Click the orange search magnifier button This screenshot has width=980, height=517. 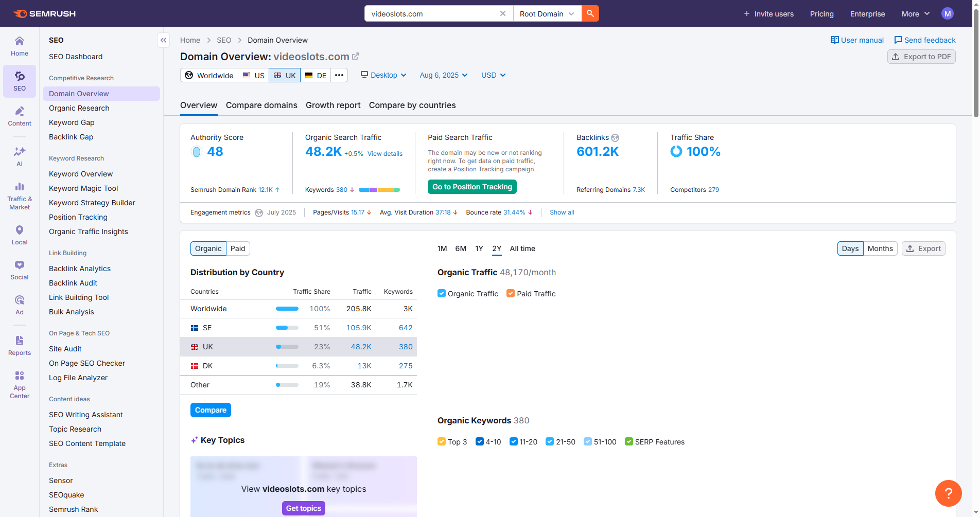pos(590,14)
